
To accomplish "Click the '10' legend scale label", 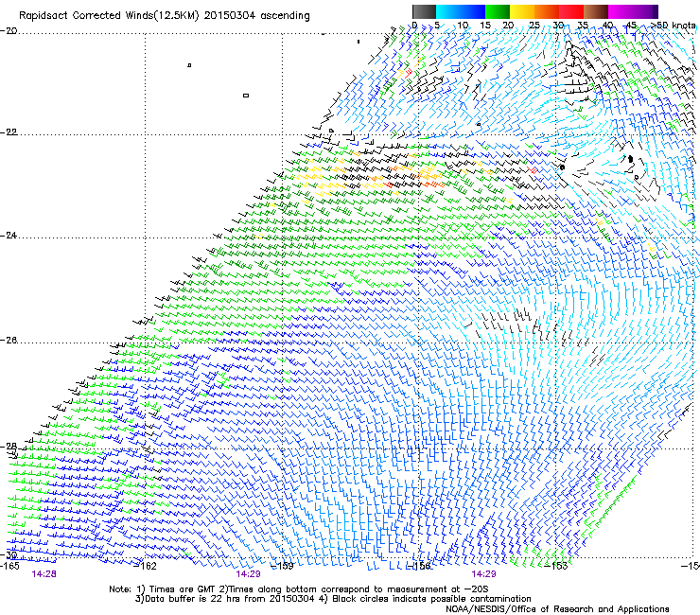I will click(463, 26).
